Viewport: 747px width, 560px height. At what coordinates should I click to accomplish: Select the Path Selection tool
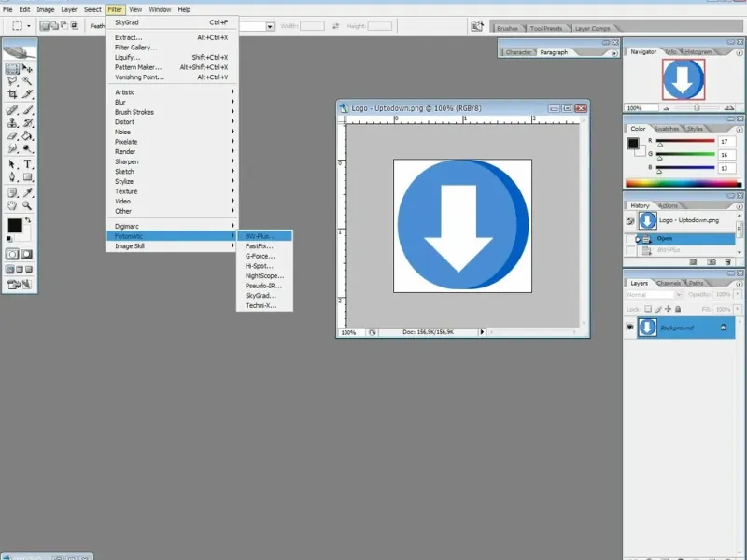(x=12, y=164)
